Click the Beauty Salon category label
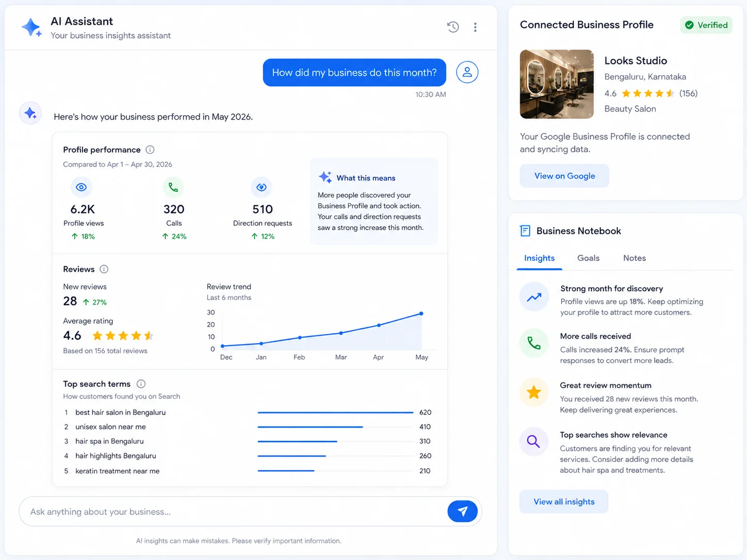The width and height of the screenshot is (747, 560). (630, 109)
